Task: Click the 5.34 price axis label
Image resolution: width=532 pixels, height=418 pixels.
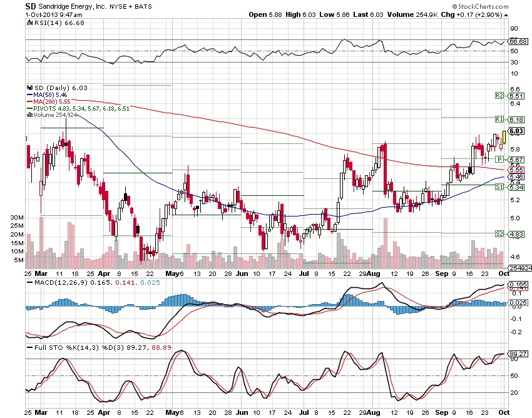Action: coord(516,187)
